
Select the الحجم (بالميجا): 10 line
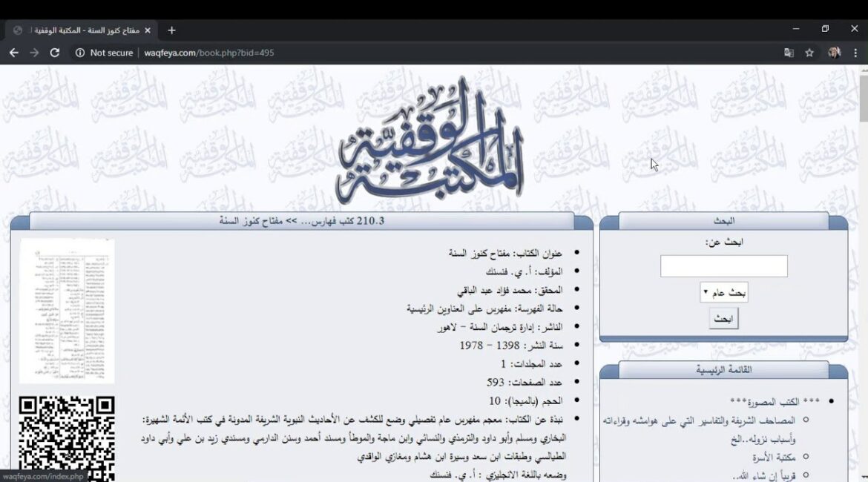coord(525,400)
